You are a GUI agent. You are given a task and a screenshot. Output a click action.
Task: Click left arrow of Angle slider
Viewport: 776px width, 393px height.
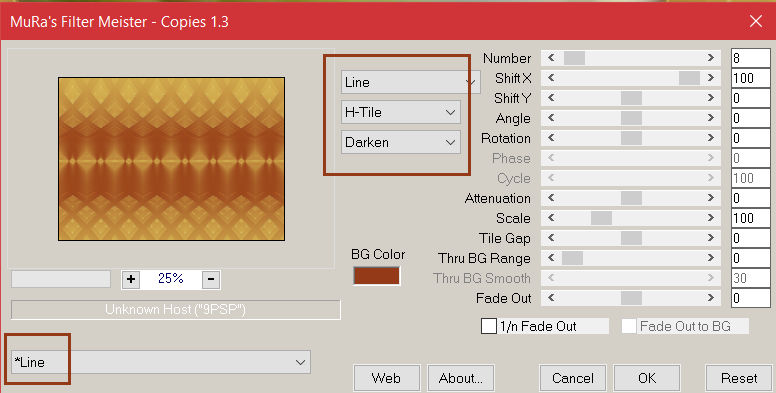[x=551, y=118]
